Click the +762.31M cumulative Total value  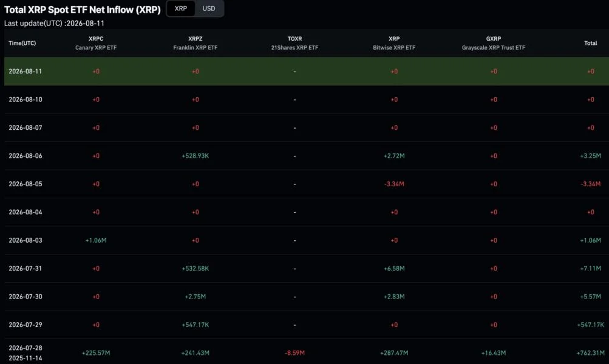(591, 352)
